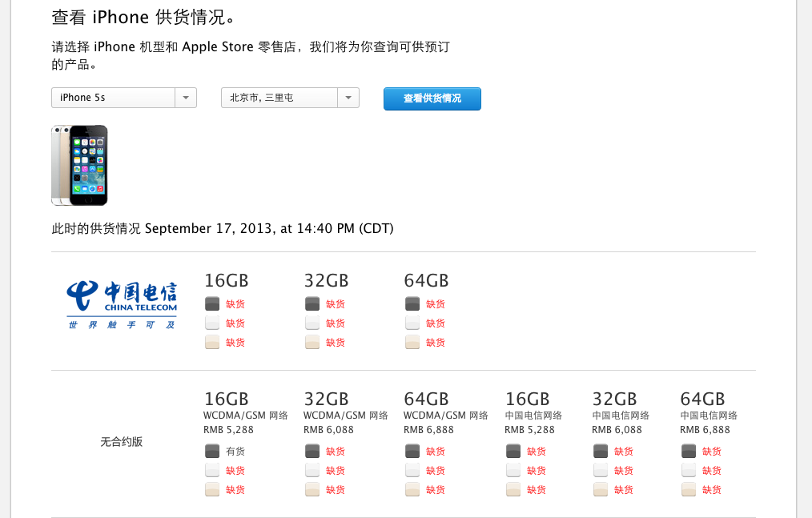
Task: Click 16GB heading in China Telecom contract row
Action: [x=227, y=281]
